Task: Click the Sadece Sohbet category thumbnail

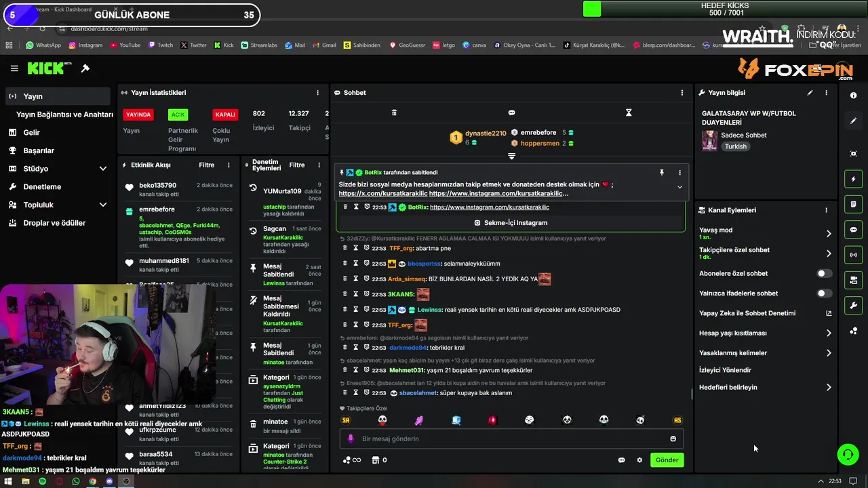Action: [709, 140]
